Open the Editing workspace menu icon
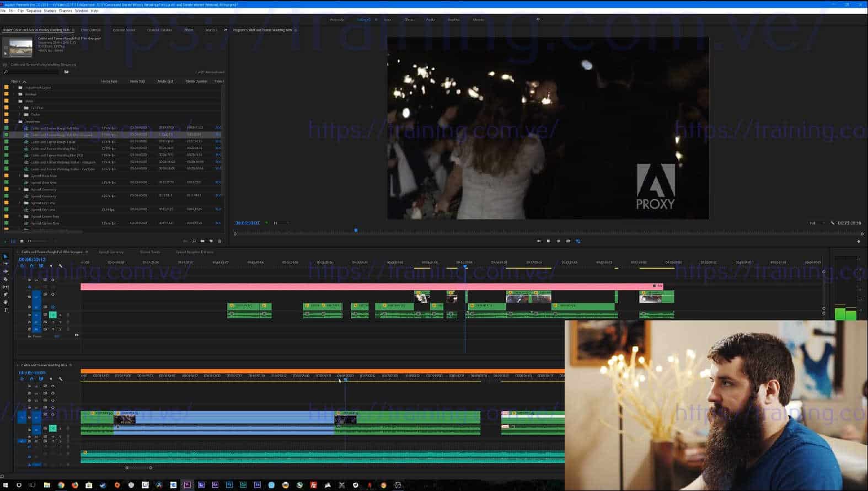Screen dimensions: 868x491 pyautogui.click(x=376, y=19)
